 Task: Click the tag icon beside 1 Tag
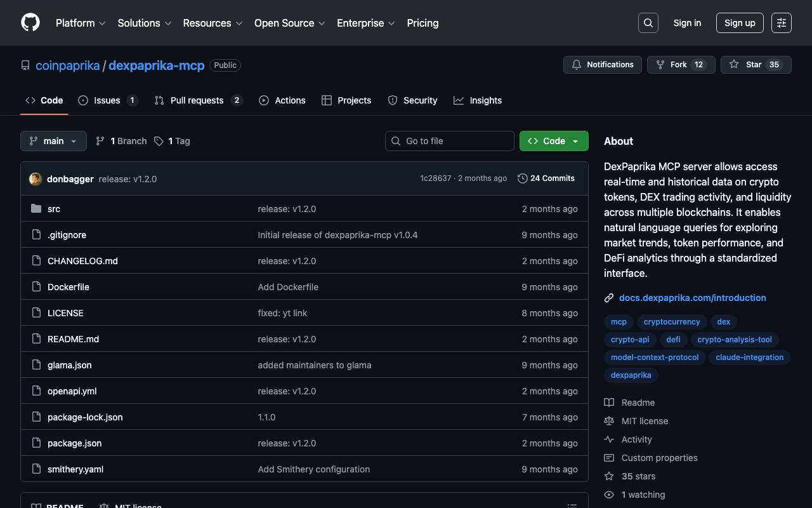coord(159,141)
